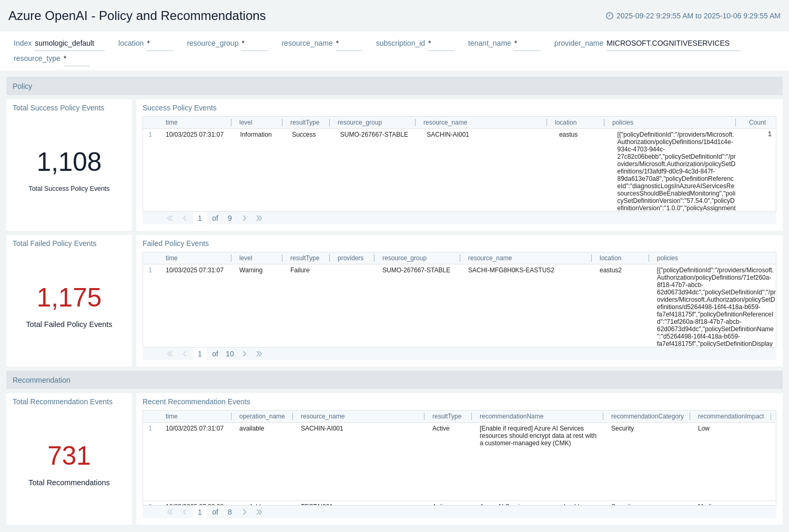Sort Success Policy Events by Count column
The image size is (789, 532).
coord(757,122)
